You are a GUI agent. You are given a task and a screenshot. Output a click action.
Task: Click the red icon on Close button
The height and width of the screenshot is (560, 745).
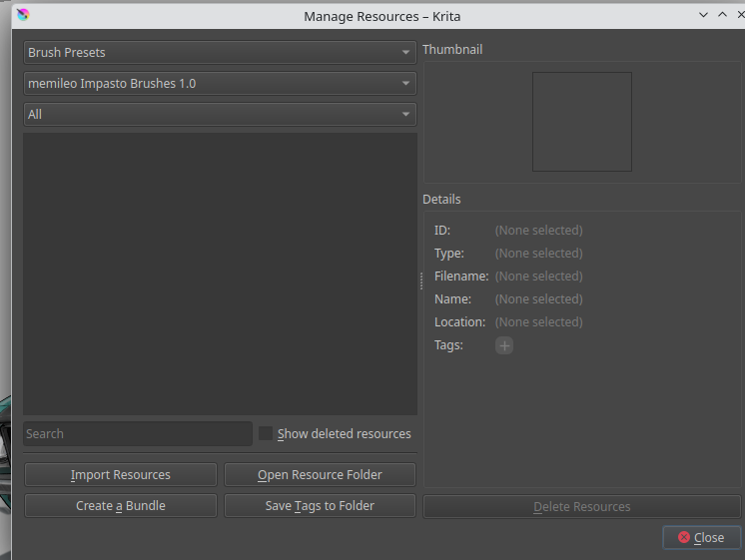pyautogui.click(x=684, y=537)
